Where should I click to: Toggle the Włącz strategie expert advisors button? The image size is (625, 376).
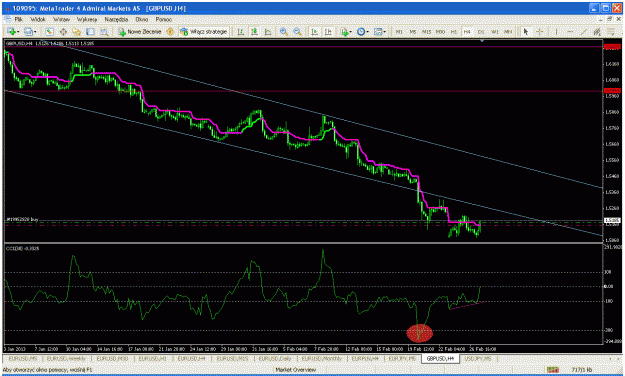(203, 32)
